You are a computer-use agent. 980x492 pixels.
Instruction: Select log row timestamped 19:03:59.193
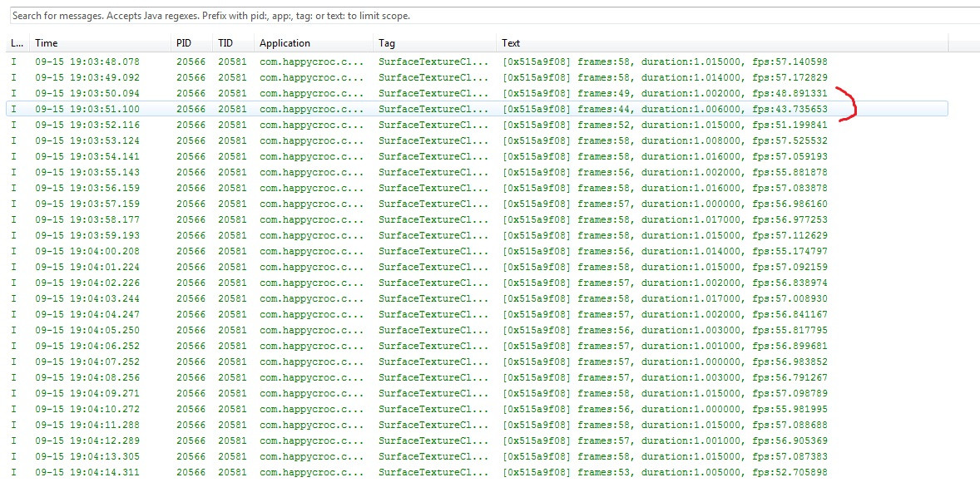[478, 235]
